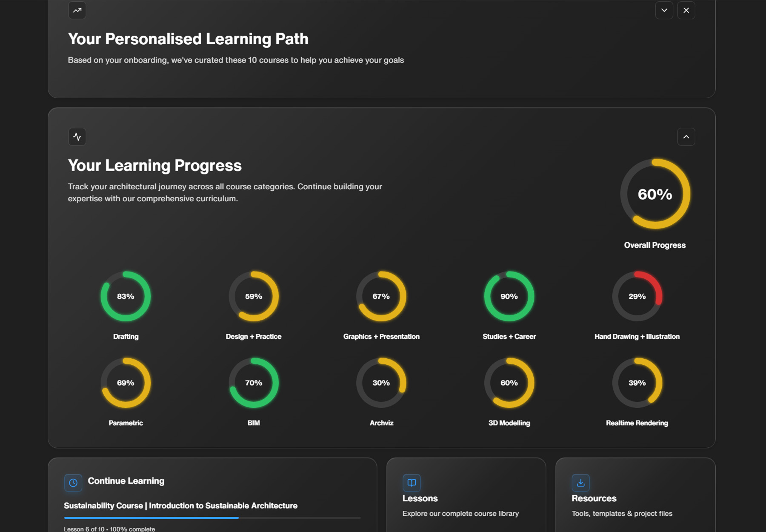Select the Drafting progress ring
Viewport: 766px width, 532px height.
pyautogui.click(x=126, y=296)
